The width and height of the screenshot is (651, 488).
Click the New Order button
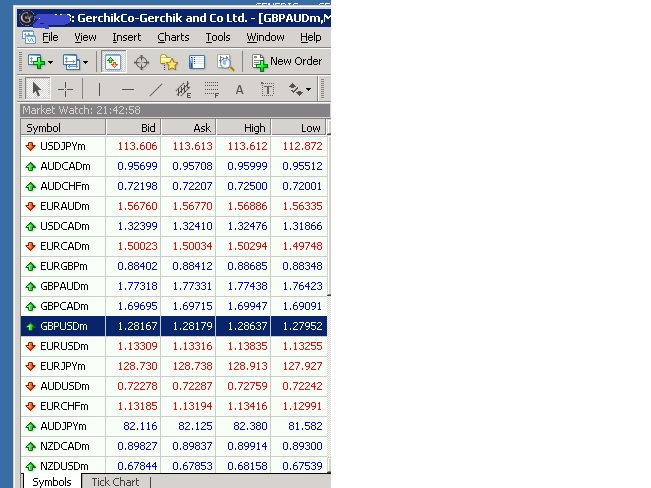(287, 62)
